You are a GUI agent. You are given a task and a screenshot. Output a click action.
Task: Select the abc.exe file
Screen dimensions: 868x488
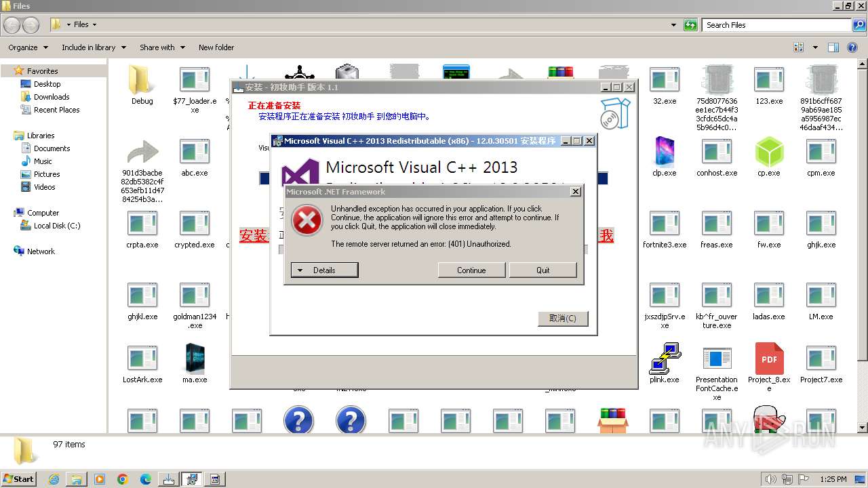click(x=195, y=158)
